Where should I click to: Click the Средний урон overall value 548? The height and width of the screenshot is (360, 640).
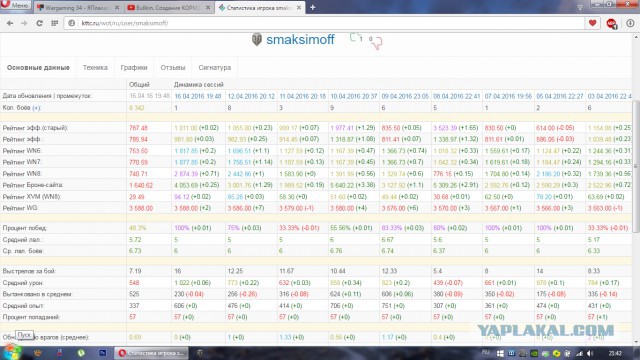[x=134, y=282]
